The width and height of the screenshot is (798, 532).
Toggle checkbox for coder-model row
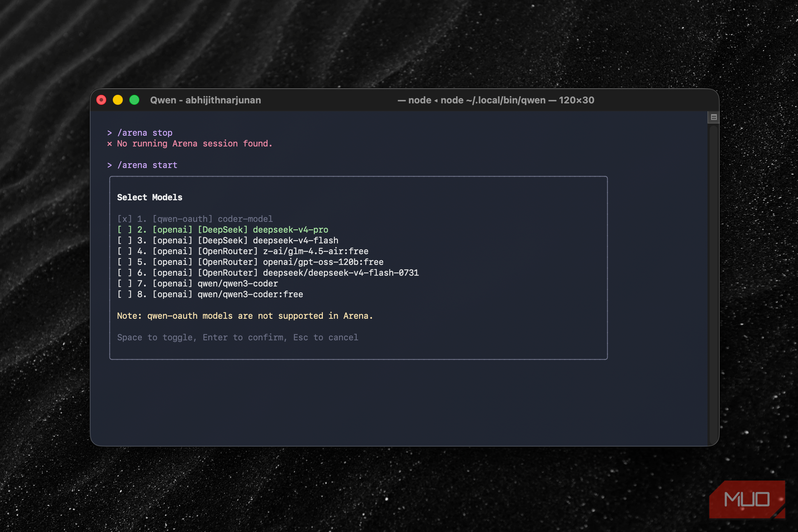(x=125, y=219)
